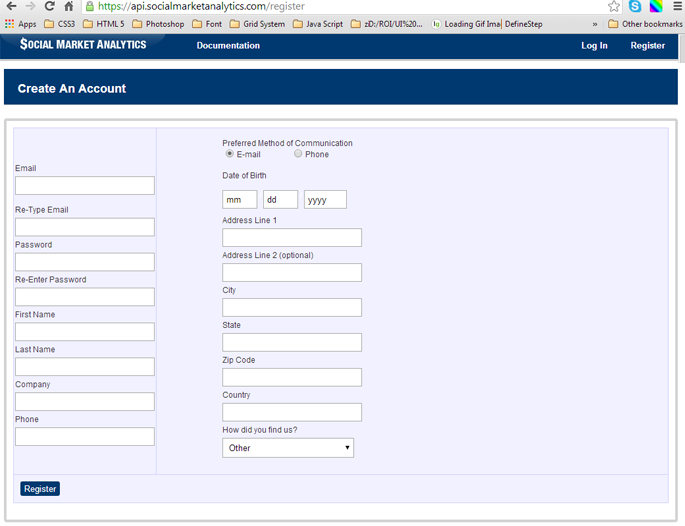Screen dimensions: 685x526
Task: Click the Skype extension icon
Action: pyautogui.click(x=635, y=6)
